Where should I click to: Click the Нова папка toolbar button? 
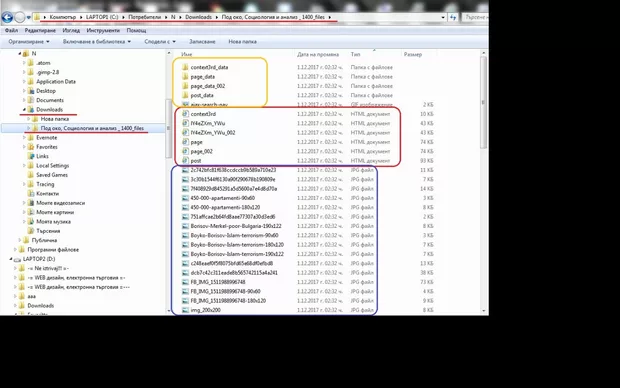[x=242, y=42]
